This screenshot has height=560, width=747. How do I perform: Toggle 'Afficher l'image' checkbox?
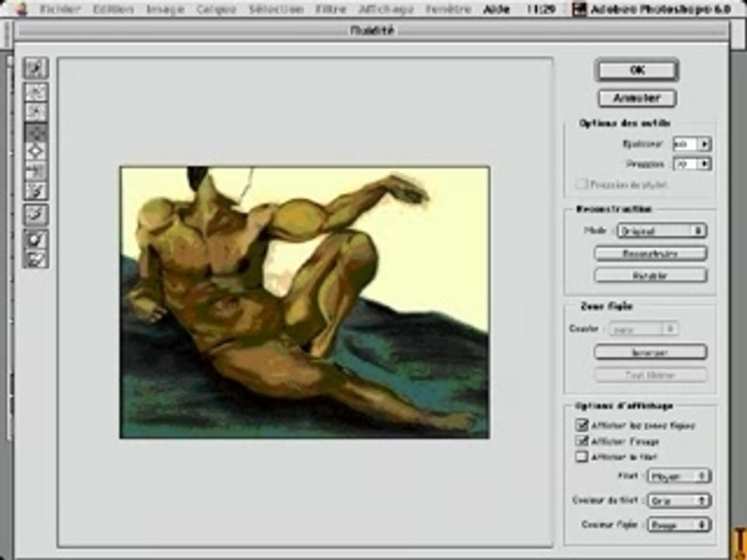point(582,440)
